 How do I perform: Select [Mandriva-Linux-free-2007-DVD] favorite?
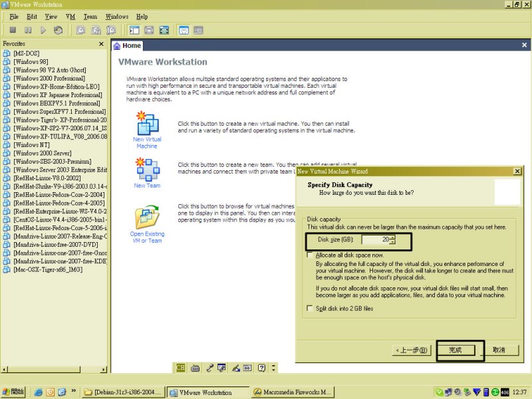pyautogui.click(x=56, y=245)
